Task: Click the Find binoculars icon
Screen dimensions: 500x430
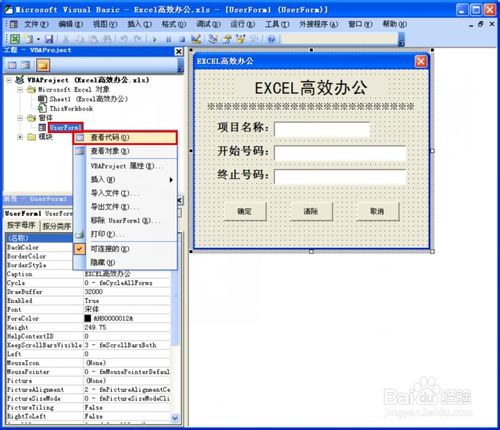Action: pyautogui.click(x=107, y=39)
